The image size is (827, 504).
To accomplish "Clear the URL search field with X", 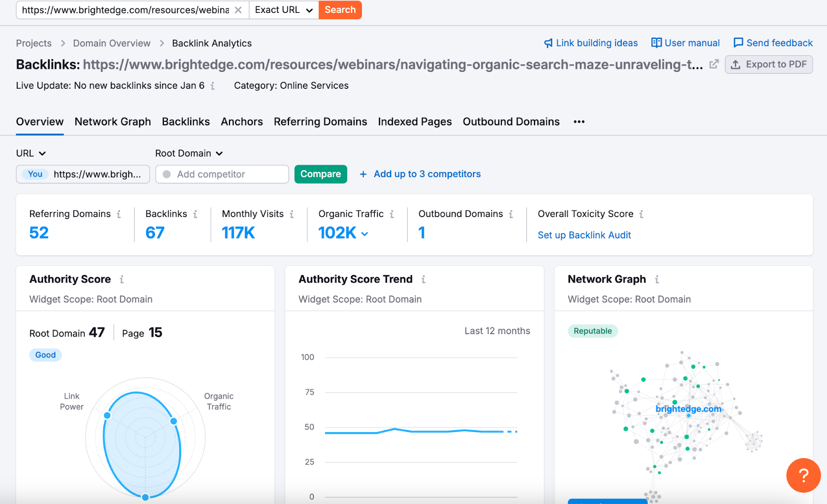I will 238,10.
